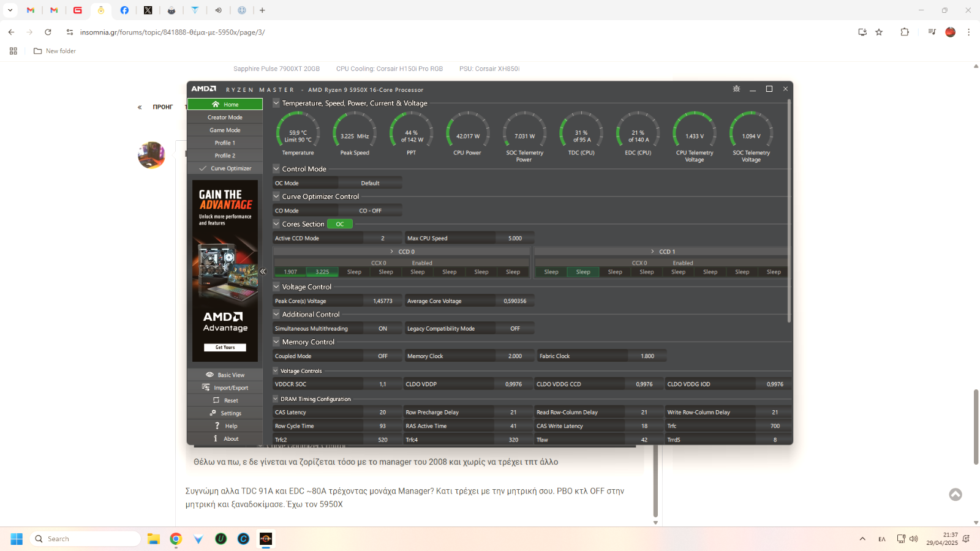Click the Get Yours button in AMD ad
The width and height of the screenshot is (980, 551).
225,347
